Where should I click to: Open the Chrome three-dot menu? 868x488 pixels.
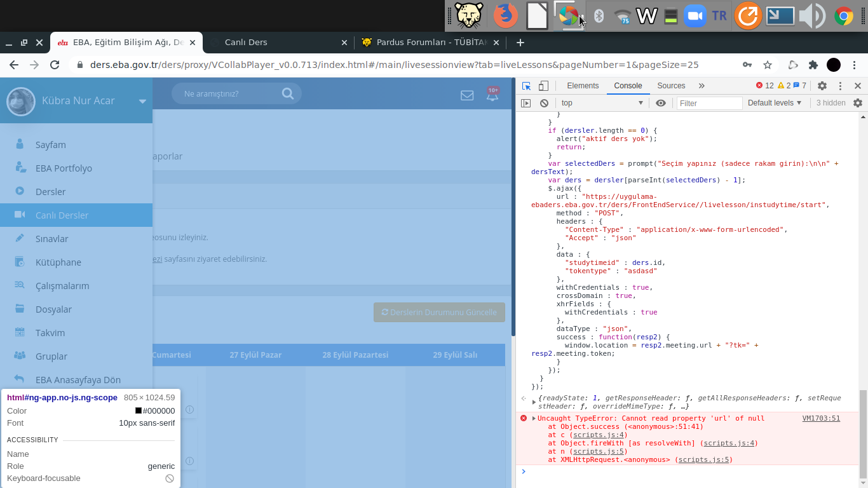click(855, 65)
